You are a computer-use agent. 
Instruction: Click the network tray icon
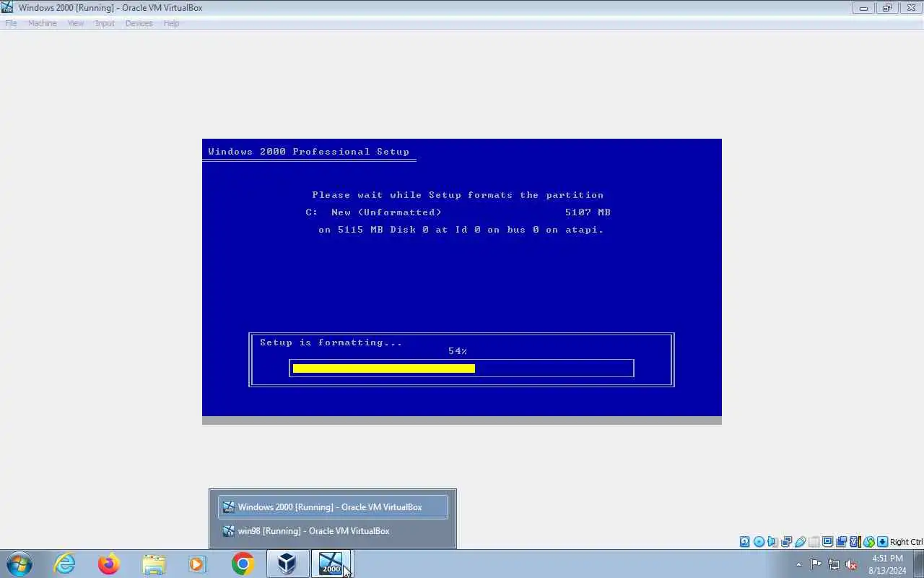[834, 564]
